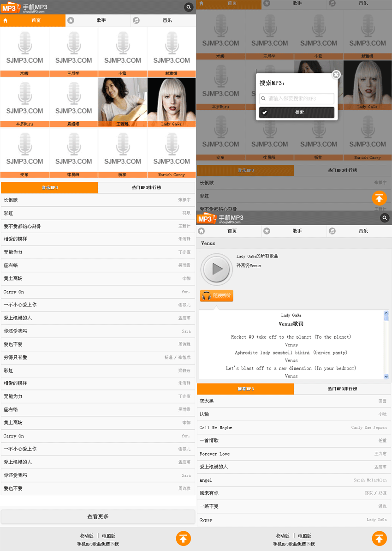The height and width of the screenshot is (551, 392).
Task: Click 移动版 link in the home page footer
Action: [87, 536]
